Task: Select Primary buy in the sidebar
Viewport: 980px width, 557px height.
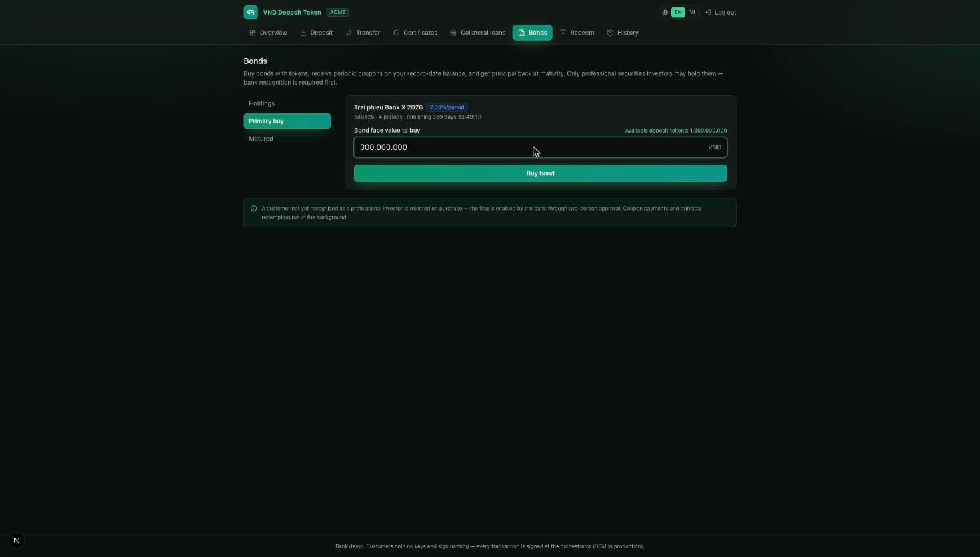Action: pos(287,121)
